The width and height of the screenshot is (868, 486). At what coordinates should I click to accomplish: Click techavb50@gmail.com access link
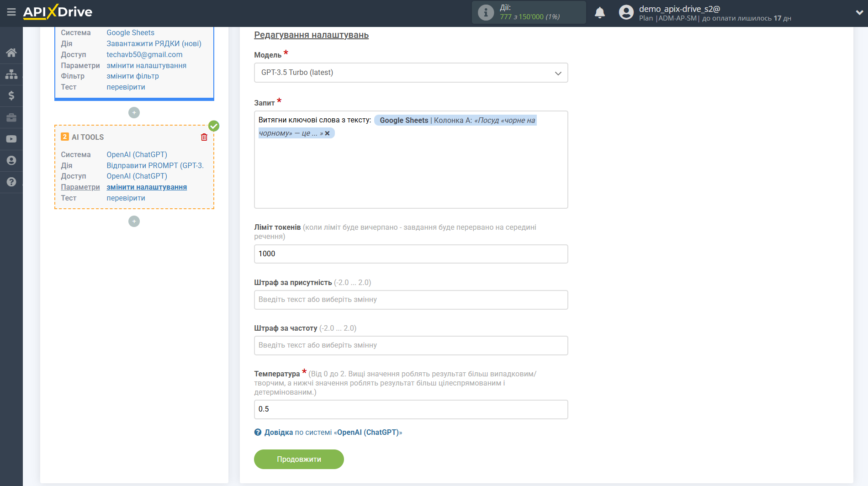coord(144,54)
